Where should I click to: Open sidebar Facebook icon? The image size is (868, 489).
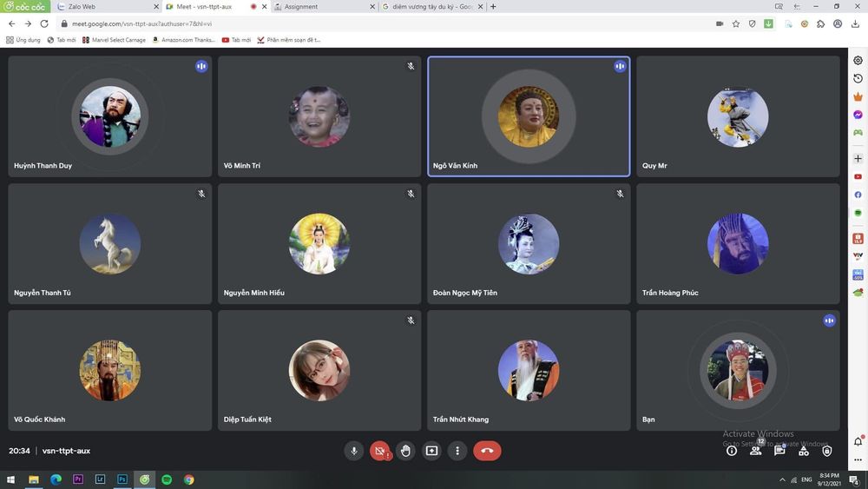(858, 195)
